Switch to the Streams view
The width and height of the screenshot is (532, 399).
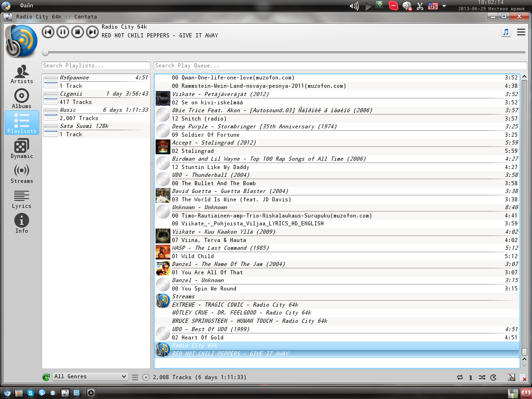[22, 174]
